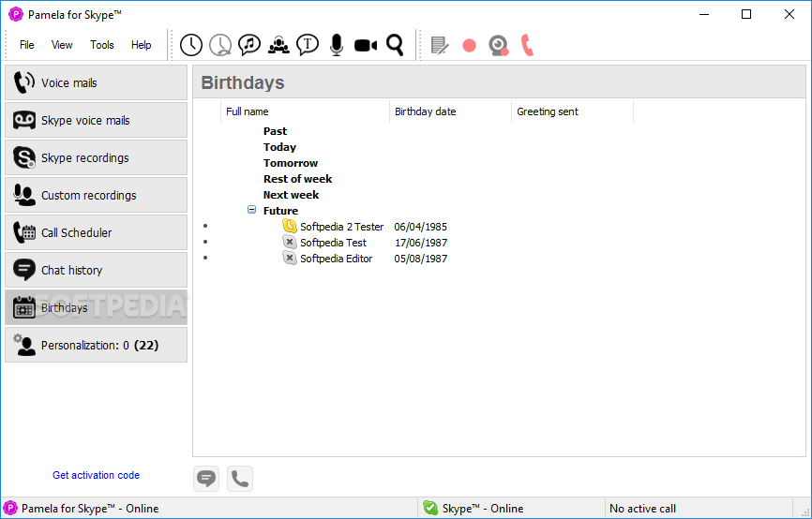Click the phone call button below the list
The image size is (812, 519).
[240, 479]
